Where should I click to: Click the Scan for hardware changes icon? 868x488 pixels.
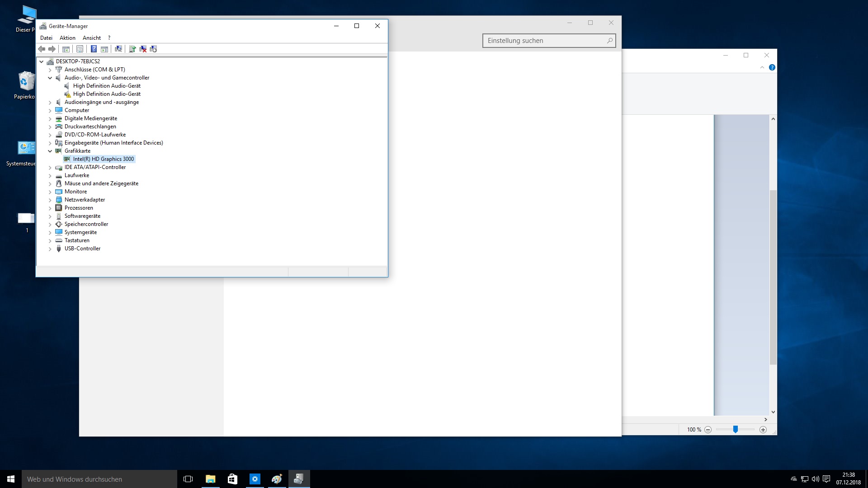pos(118,49)
